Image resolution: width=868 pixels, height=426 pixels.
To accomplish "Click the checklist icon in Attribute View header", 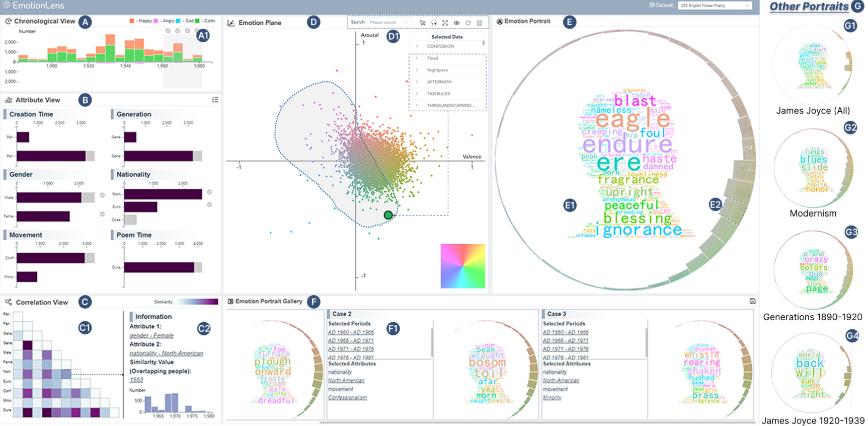I will [x=215, y=100].
